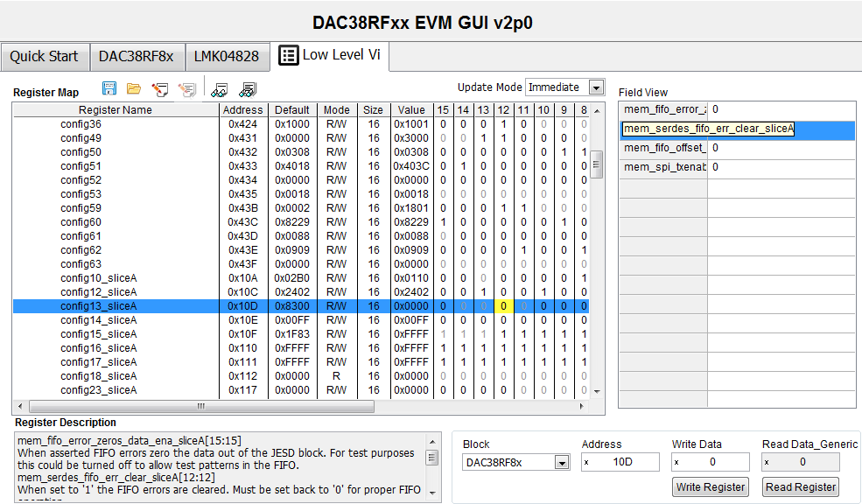Toggle bit 11 of config59
Viewport: 862px width, 504px height.
pos(523,208)
